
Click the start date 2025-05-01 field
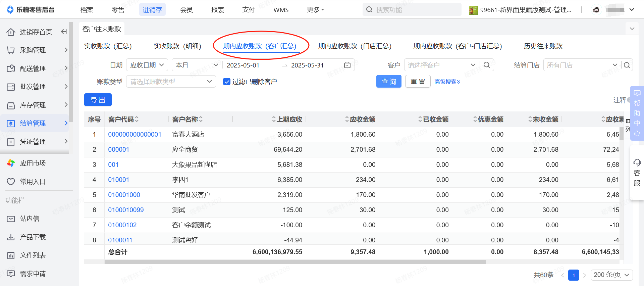pyautogui.click(x=243, y=65)
